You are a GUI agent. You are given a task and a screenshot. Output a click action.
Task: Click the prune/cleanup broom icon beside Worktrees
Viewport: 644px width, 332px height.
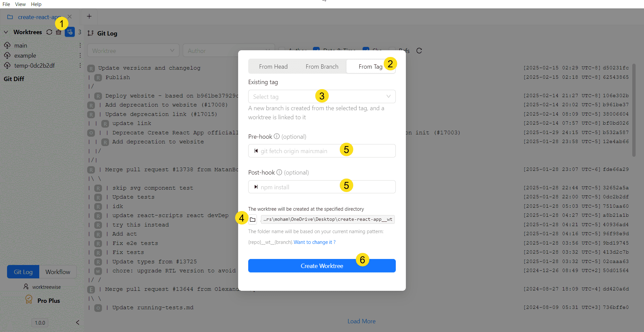tap(59, 32)
